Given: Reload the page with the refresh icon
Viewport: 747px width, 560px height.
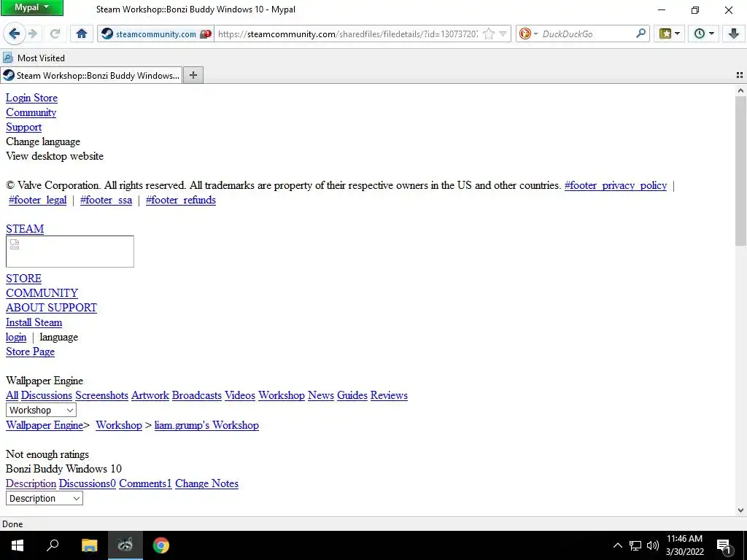Looking at the screenshot, I should tap(55, 34).
